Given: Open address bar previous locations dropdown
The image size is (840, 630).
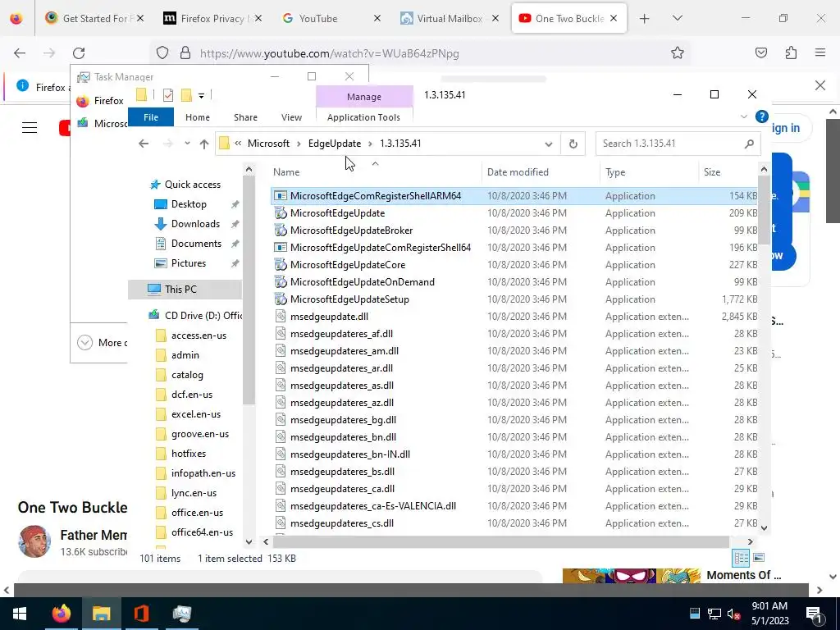Looking at the screenshot, I should (549, 144).
